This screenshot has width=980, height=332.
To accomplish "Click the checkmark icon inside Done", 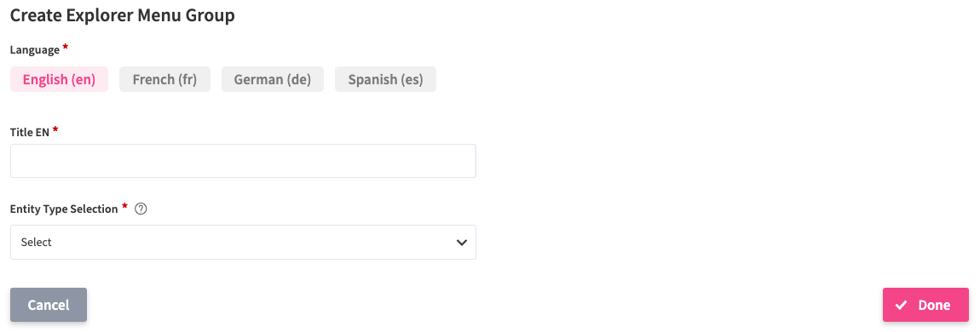I will tap(901, 305).
